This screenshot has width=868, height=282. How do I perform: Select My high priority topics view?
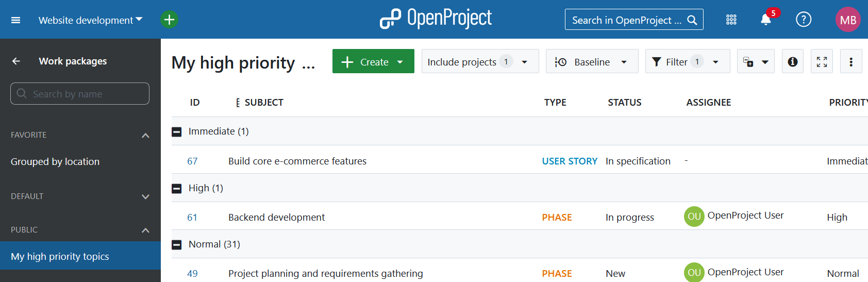[60, 256]
